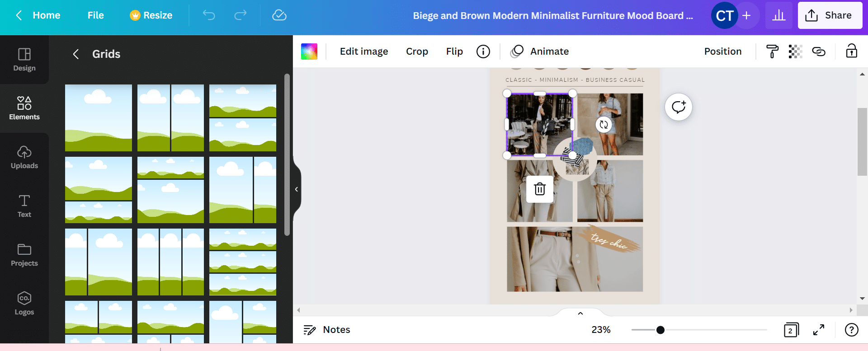The height and width of the screenshot is (351, 868).
Task: Open the insights bar chart icon
Action: 778,15
